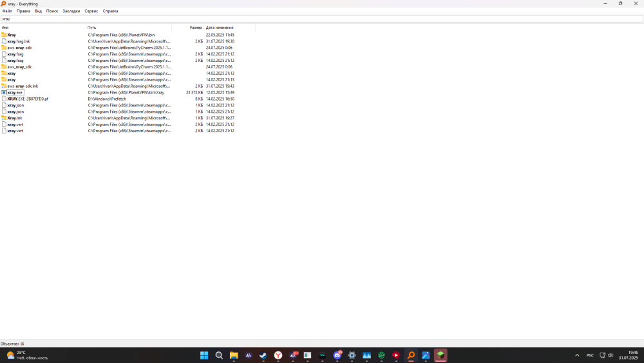Image resolution: width=644 pixels, height=363 pixels.
Task: Click the date 31.07.2025 19:43
Action: pos(220,86)
